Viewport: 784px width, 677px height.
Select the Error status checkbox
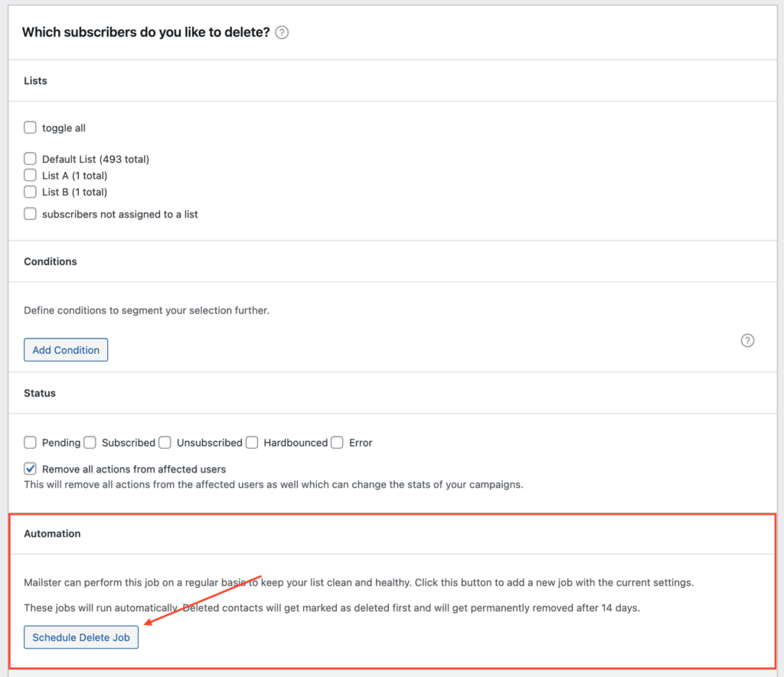(x=338, y=443)
